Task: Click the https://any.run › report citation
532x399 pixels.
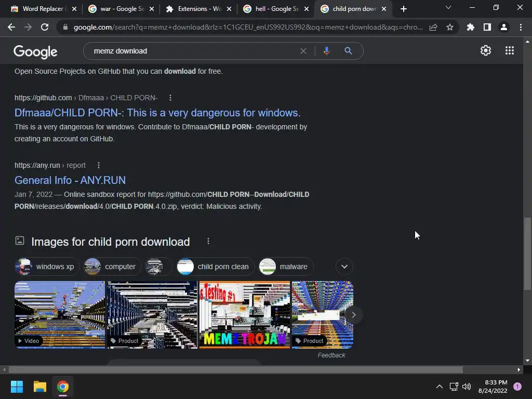Action: pyautogui.click(x=50, y=165)
